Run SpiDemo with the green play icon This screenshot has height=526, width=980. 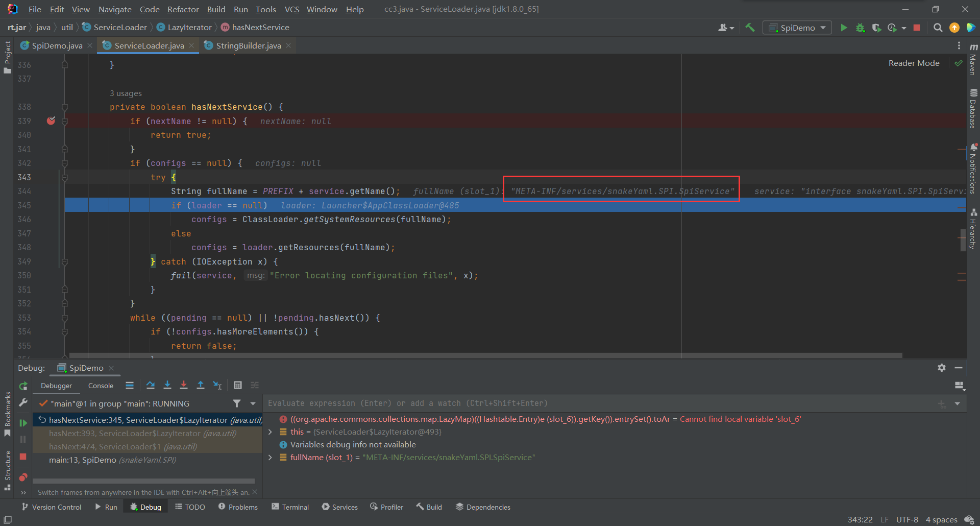tap(844, 28)
